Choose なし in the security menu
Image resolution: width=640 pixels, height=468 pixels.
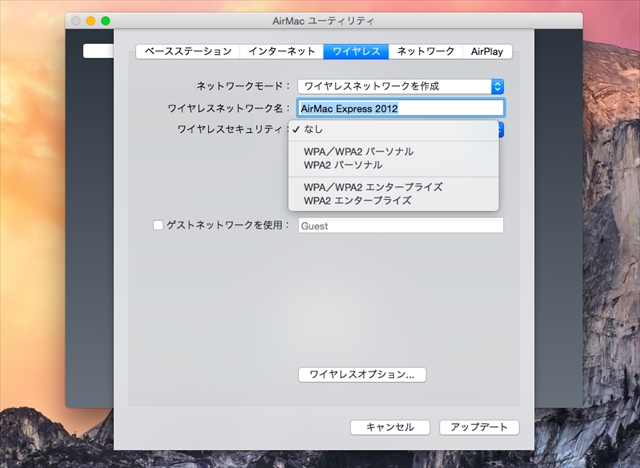[393, 130]
